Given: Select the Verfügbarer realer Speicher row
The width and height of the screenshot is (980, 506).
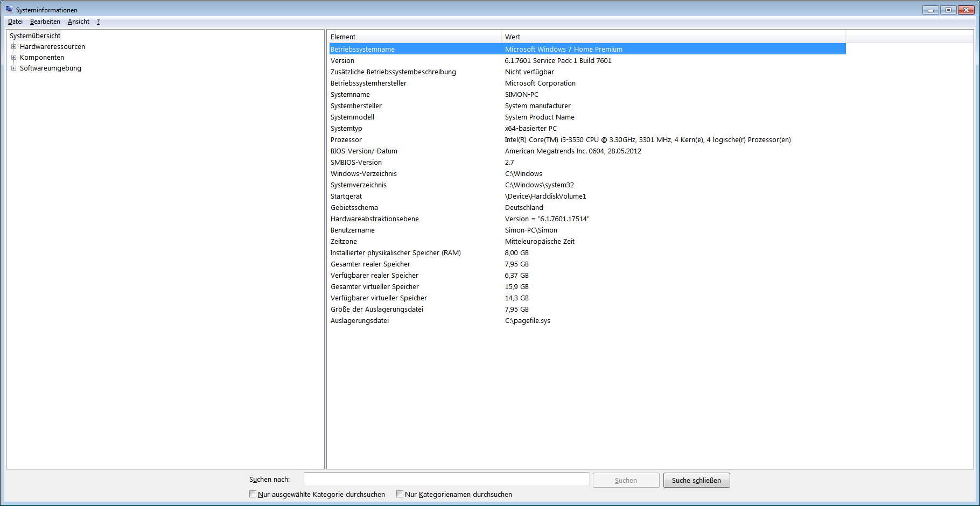Looking at the screenshot, I should click(587, 275).
